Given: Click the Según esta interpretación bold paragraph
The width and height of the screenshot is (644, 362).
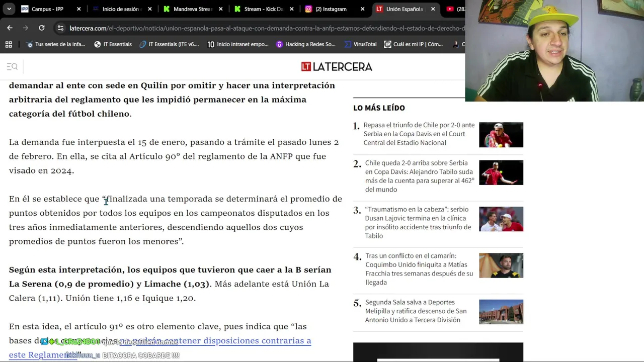Looking at the screenshot, I should tap(170, 277).
